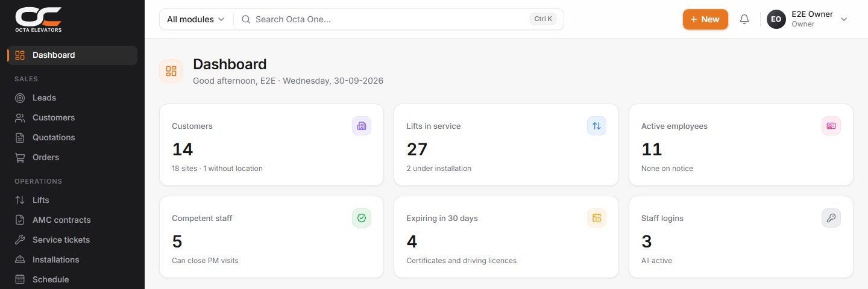The image size is (868, 289).
Task: Select Lifts in the Operations section
Action: point(72,200)
